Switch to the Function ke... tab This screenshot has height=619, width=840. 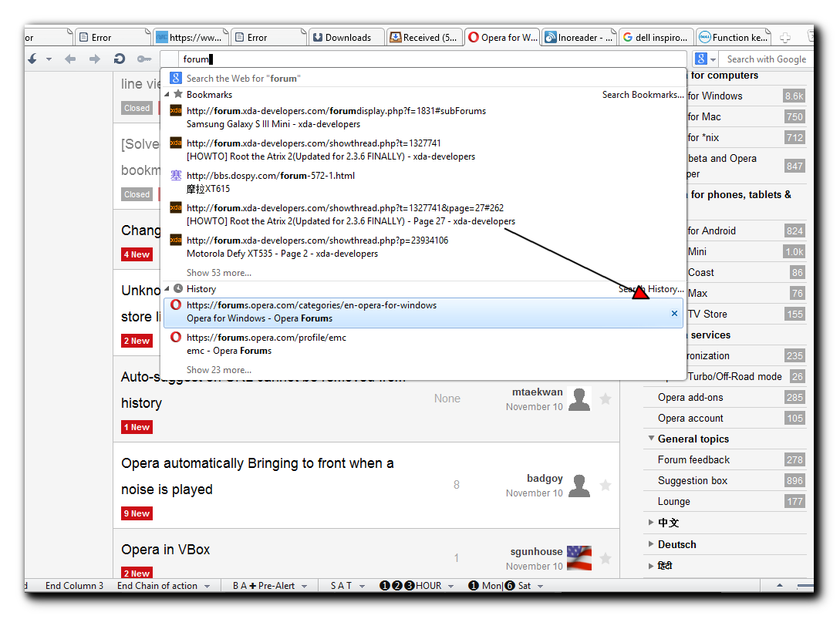pos(734,38)
